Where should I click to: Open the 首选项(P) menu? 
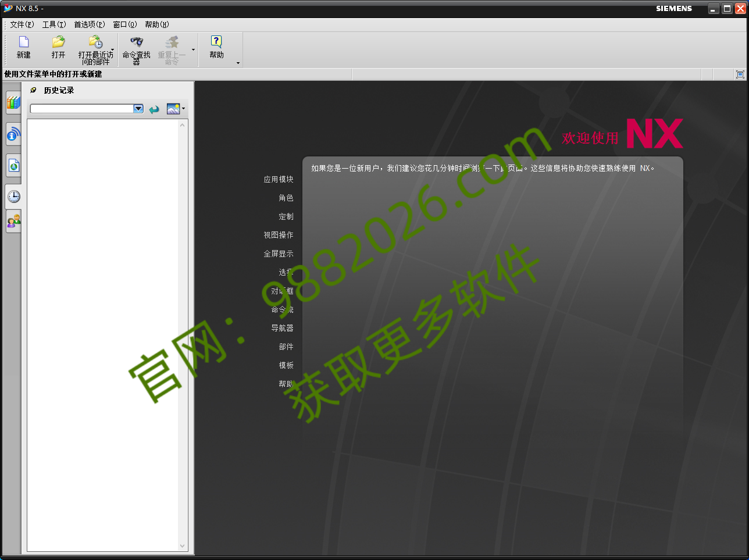coord(90,24)
